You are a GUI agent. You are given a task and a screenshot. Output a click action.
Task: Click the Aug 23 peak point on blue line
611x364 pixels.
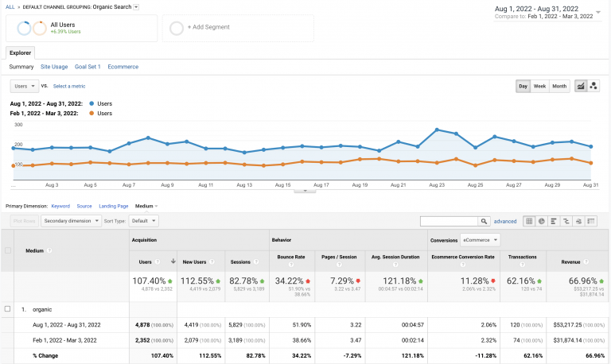pos(437,130)
